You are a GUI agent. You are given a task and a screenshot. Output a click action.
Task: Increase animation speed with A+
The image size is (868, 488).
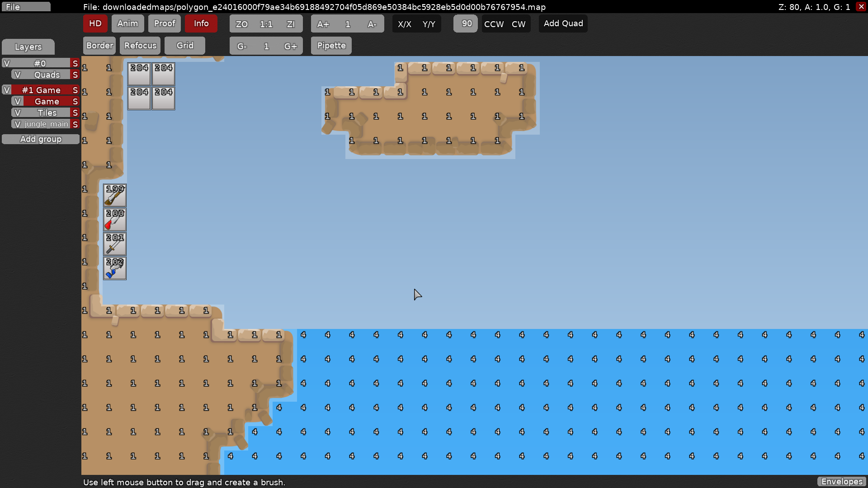pyautogui.click(x=323, y=24)
